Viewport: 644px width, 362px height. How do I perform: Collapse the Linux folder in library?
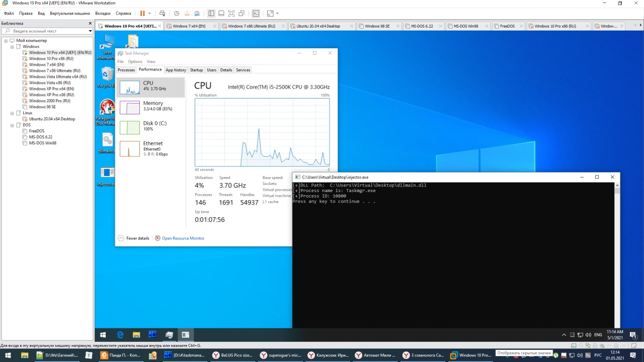tap(12, 113)
